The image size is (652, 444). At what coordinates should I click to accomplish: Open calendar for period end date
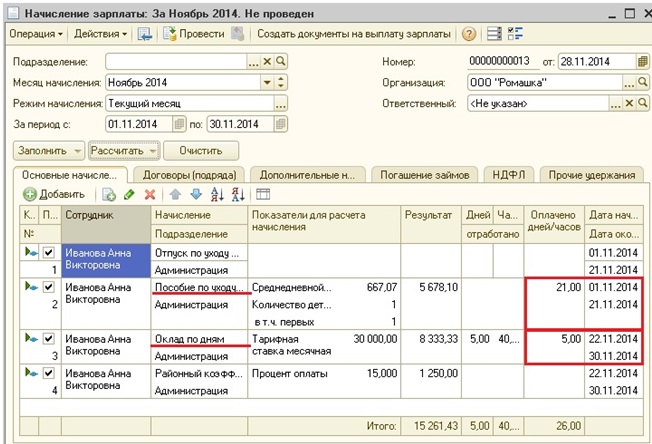pos(281,124)
